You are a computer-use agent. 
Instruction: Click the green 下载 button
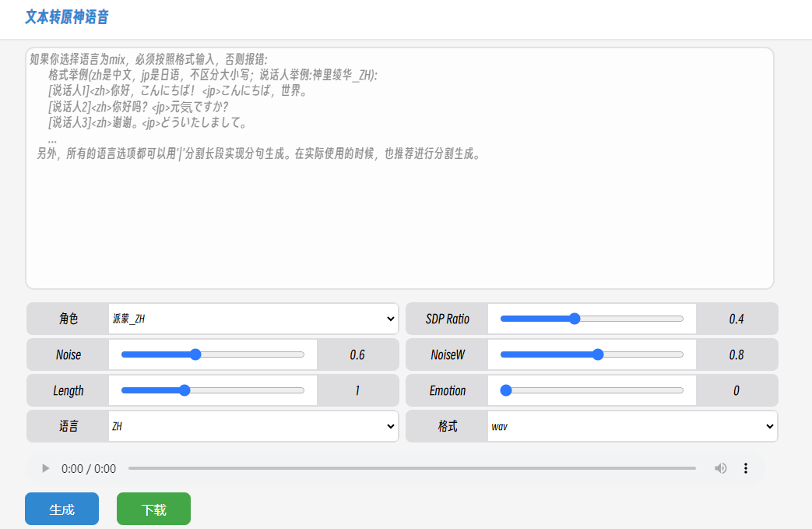click(x=154, y=509)
